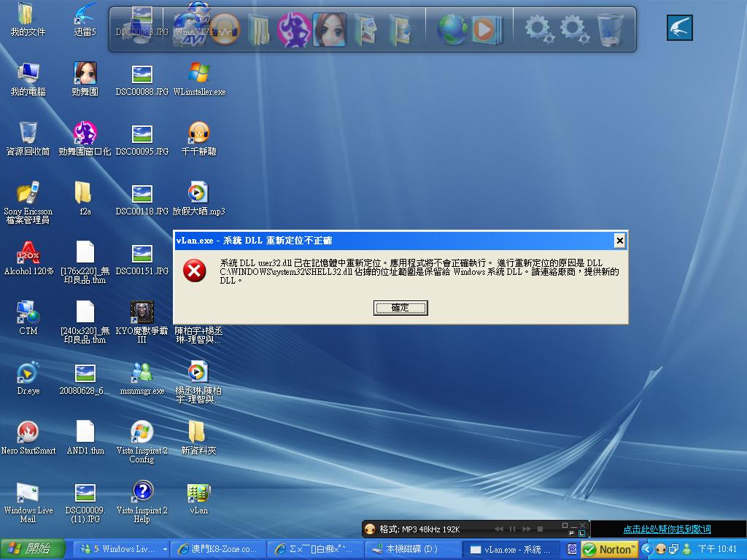Switch to 本機磁碟 (D:) taskbar window
Screen dimensions: 747x560
412,549
